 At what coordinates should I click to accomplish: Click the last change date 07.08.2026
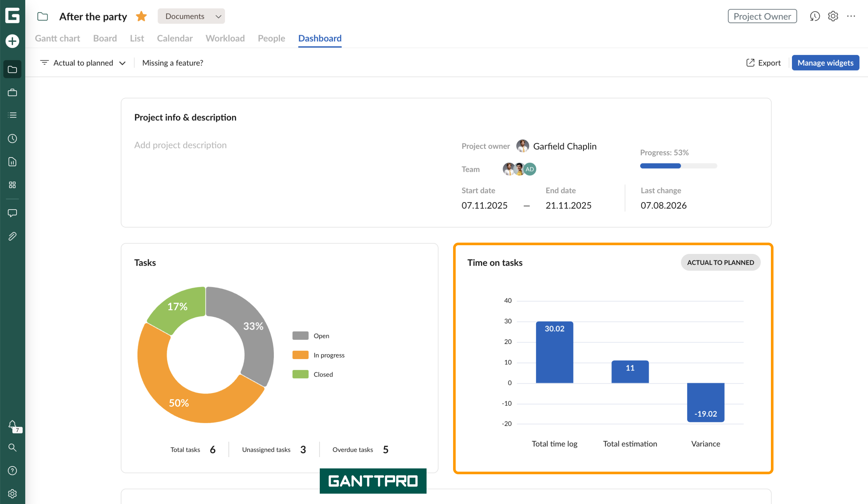point(663,205)
